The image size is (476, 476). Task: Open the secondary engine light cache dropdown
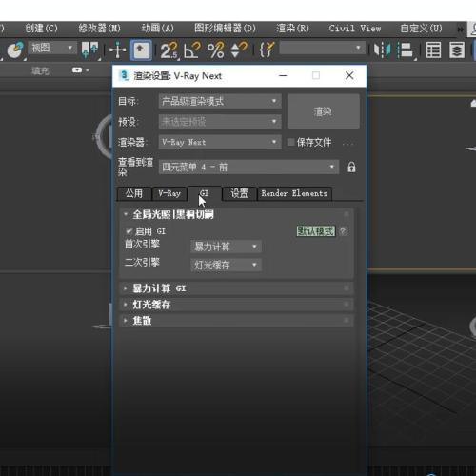[226, 265]
